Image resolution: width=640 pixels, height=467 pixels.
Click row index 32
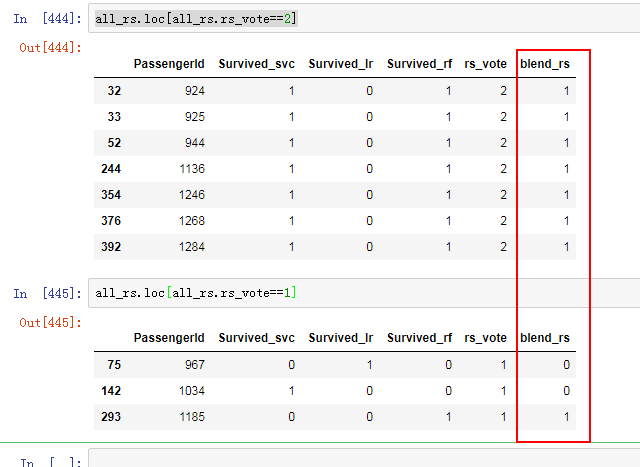(x=114, y=91)
